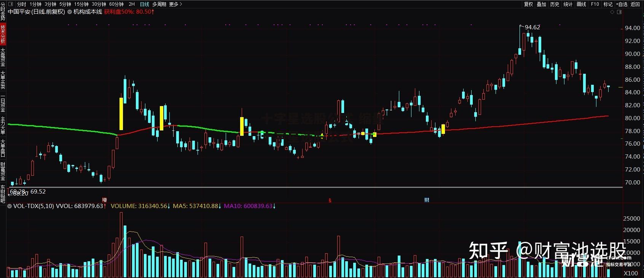Click the 94.62 high price label

point(532,27)
